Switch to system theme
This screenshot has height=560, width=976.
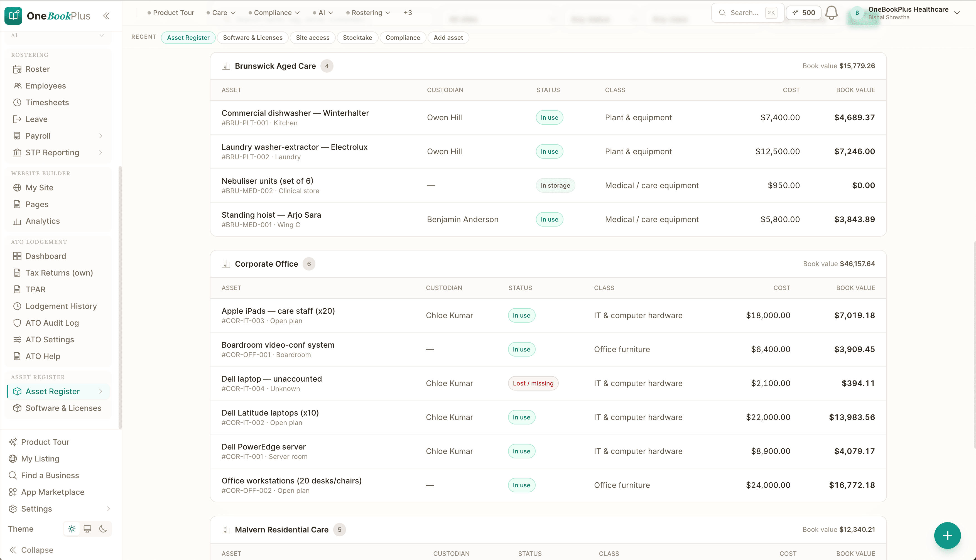(x=87, y=529)
